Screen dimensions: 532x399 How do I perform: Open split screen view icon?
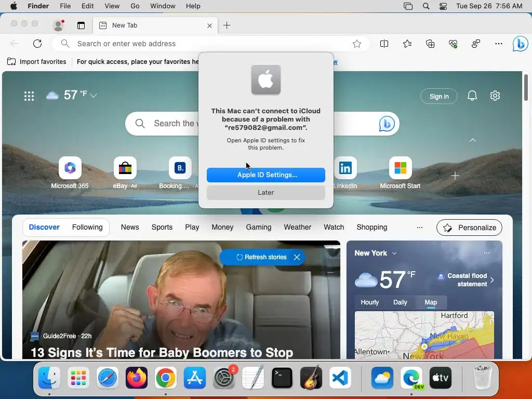coord(384,44)
